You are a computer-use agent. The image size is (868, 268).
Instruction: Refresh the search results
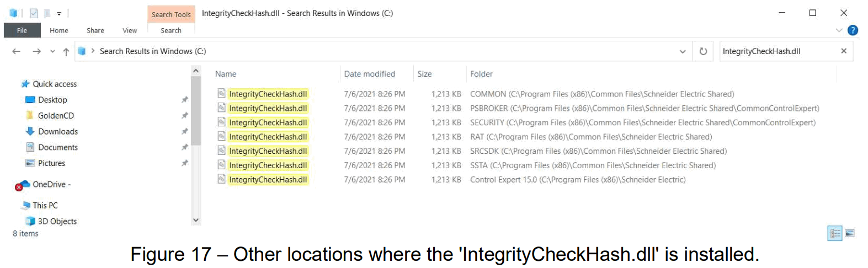703,51
